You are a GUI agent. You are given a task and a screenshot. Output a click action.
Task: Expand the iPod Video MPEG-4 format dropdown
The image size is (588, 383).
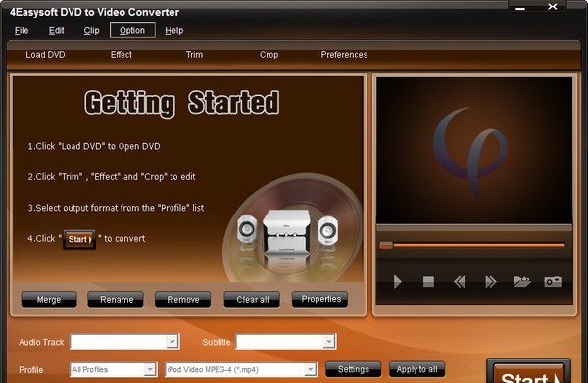tap(310, 370)
